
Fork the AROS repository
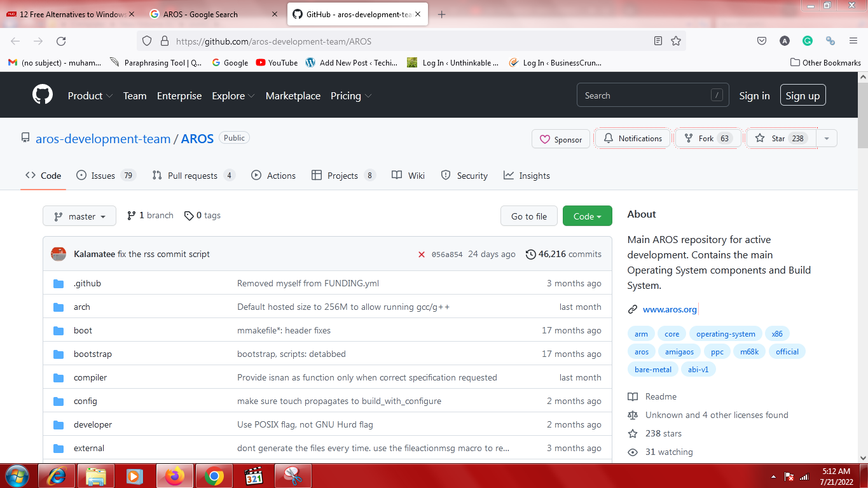[x=708, y=138]
